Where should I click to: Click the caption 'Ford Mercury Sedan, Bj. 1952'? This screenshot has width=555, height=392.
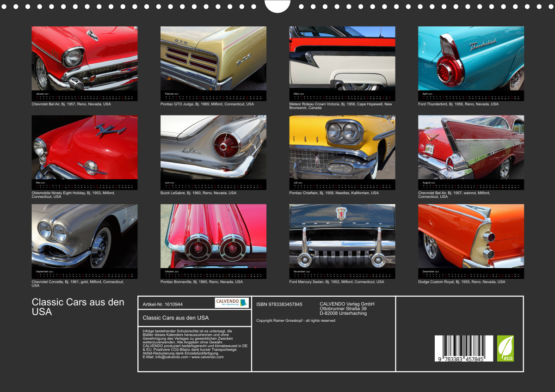pyautogui.click(x=337, y=282)
